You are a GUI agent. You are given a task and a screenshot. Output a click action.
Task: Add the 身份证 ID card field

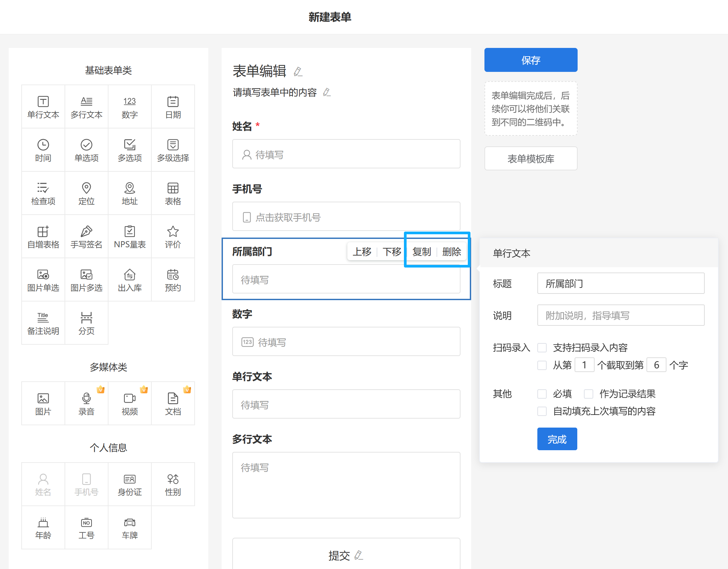[130, 484]
